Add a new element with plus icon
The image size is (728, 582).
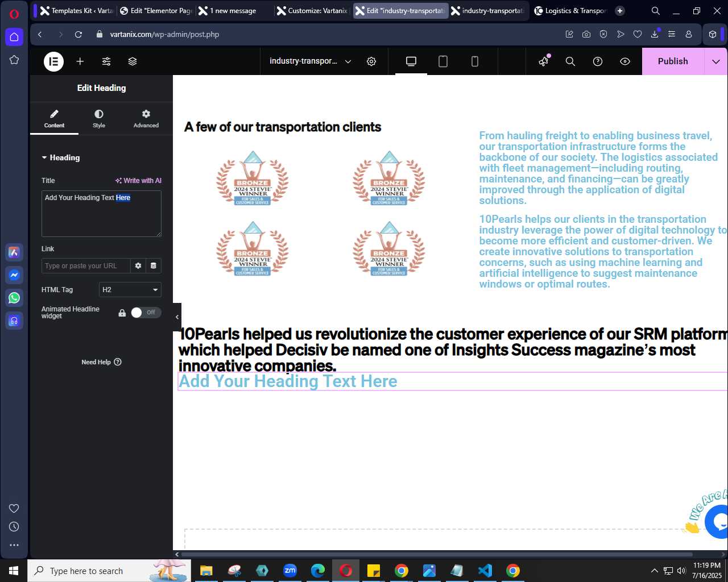tap(80, 61)
